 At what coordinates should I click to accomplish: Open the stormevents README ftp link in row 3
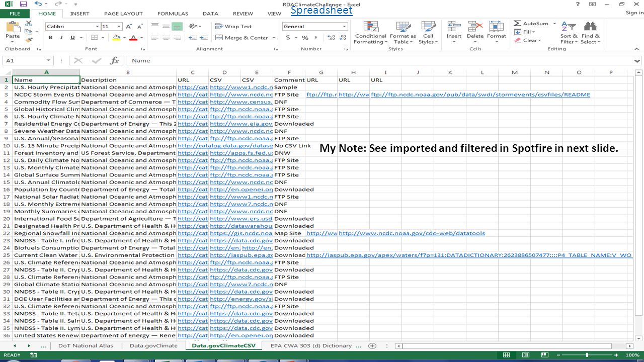[x=480, y=95]
